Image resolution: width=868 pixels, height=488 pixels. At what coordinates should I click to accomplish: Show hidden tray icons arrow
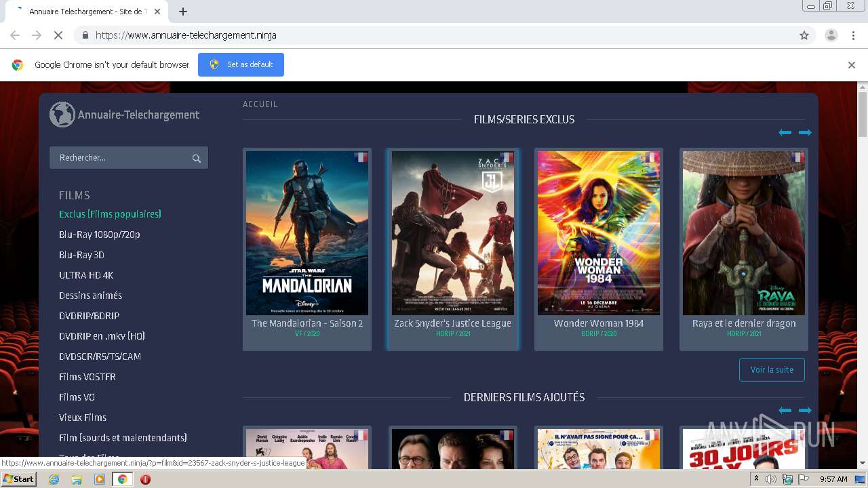point(756,479)
